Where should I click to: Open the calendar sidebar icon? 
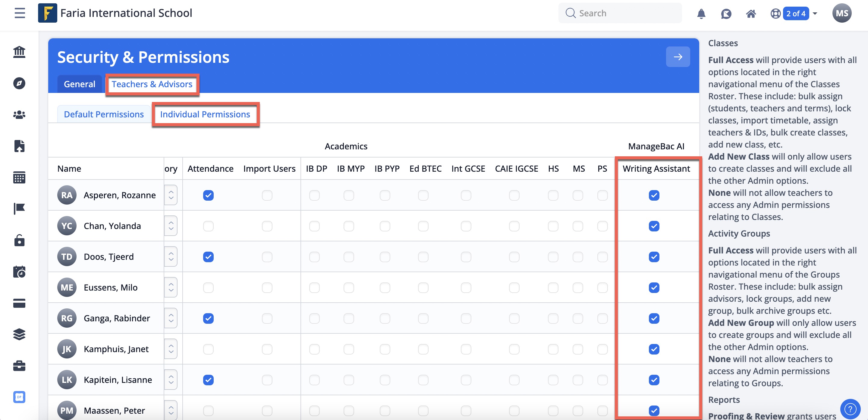click(x=19, y=177)
